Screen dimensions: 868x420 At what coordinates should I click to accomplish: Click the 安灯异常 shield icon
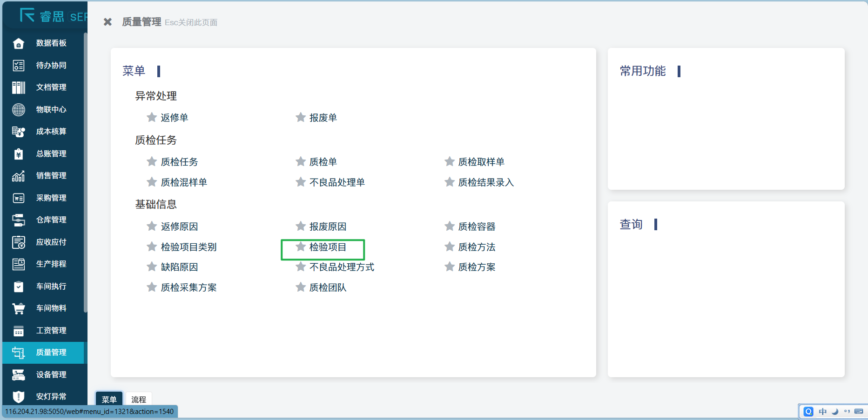tap(19, 397)
